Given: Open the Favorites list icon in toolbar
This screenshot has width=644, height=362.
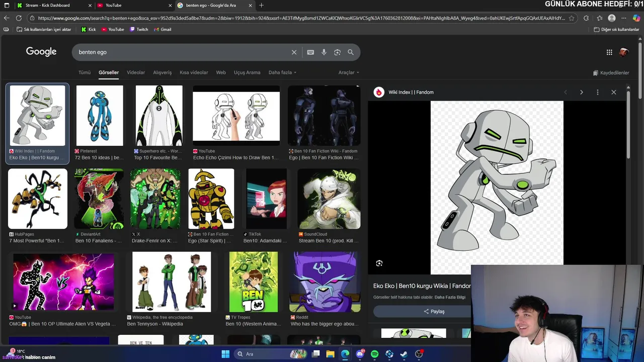Looking at the screenshot, I should pyautogui.click(x=599, y=18).
